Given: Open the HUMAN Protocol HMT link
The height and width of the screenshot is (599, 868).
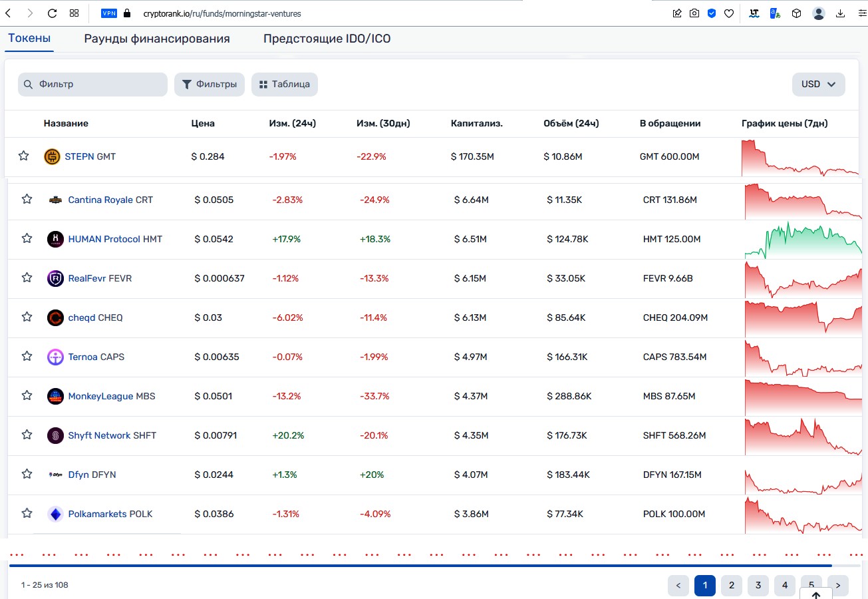Looking at the screenshot, I should pyautogui.click(x=115, y=239).
